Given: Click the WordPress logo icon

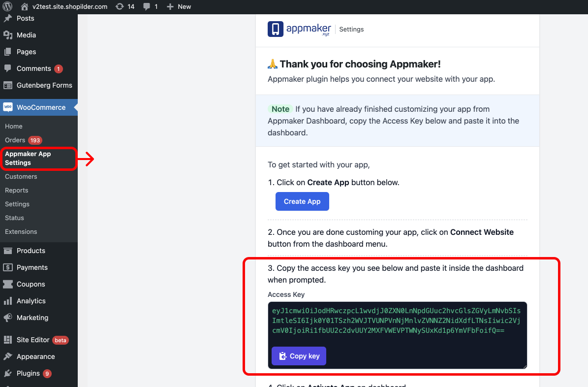Looking at the screenshot, I should pos(7,6).
